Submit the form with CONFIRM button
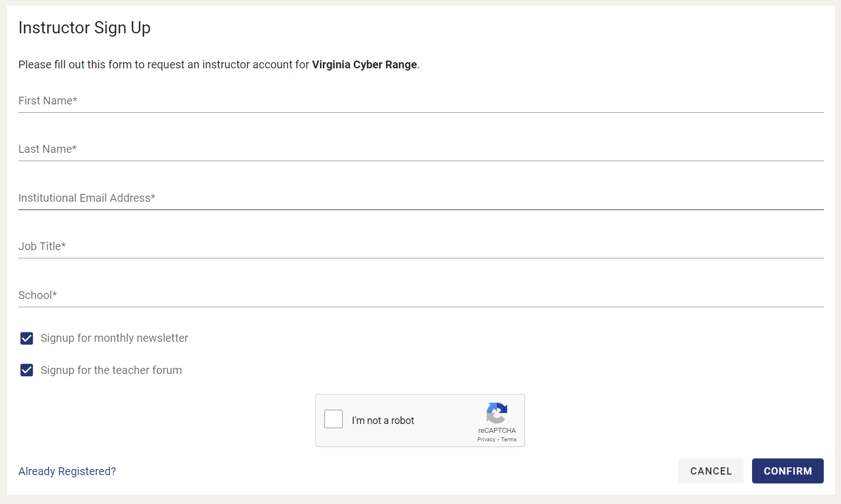 click(788, 471)
